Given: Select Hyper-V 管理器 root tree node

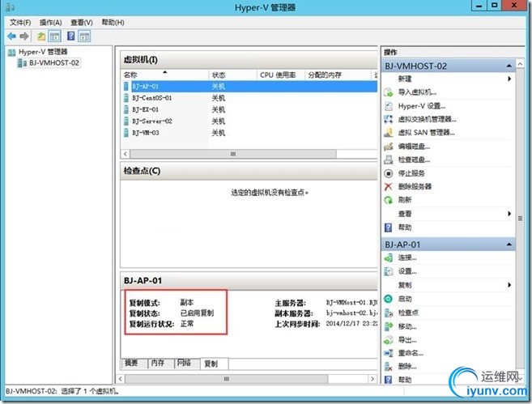Looking at the screenshot, I should pyautogui.click(x=43, y=52).
